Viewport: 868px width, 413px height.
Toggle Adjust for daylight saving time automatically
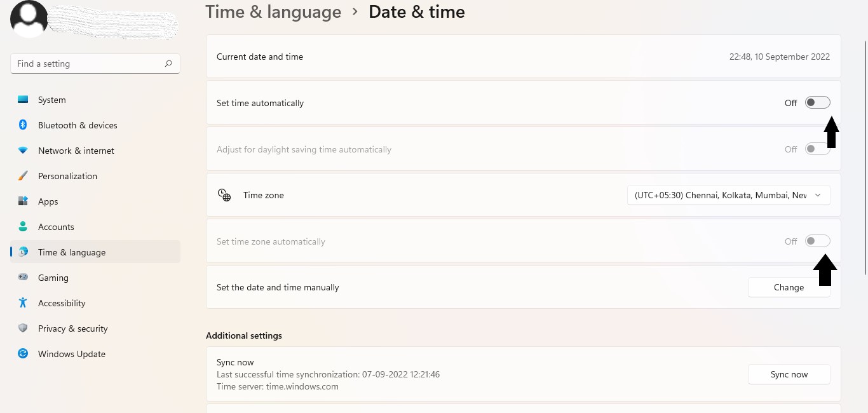(x=817, y=149)
